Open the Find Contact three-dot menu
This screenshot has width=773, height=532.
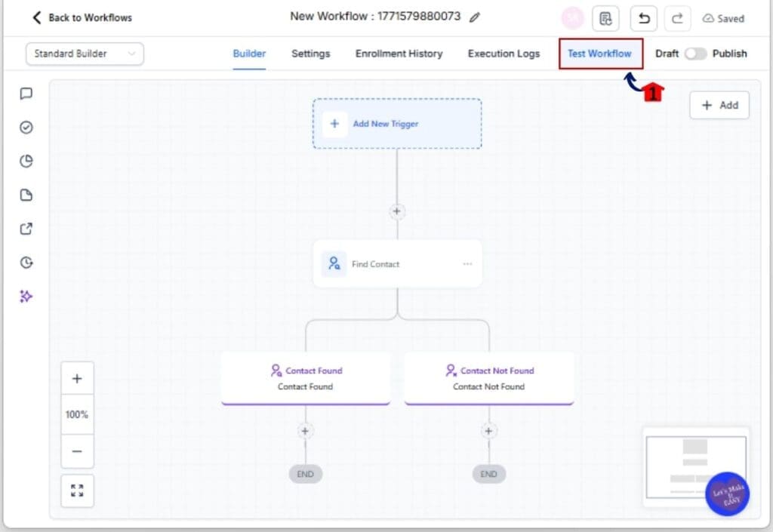[467, 264]
